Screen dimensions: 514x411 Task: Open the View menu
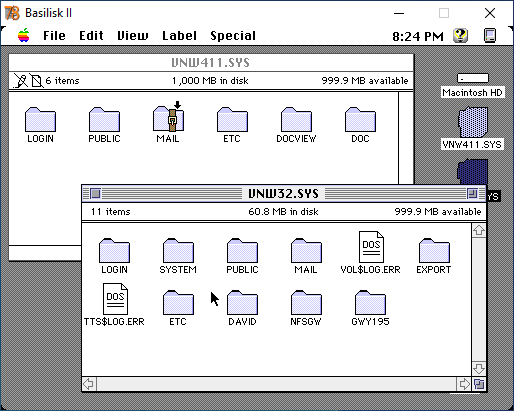pyautogui.click(x=133, y=36)
